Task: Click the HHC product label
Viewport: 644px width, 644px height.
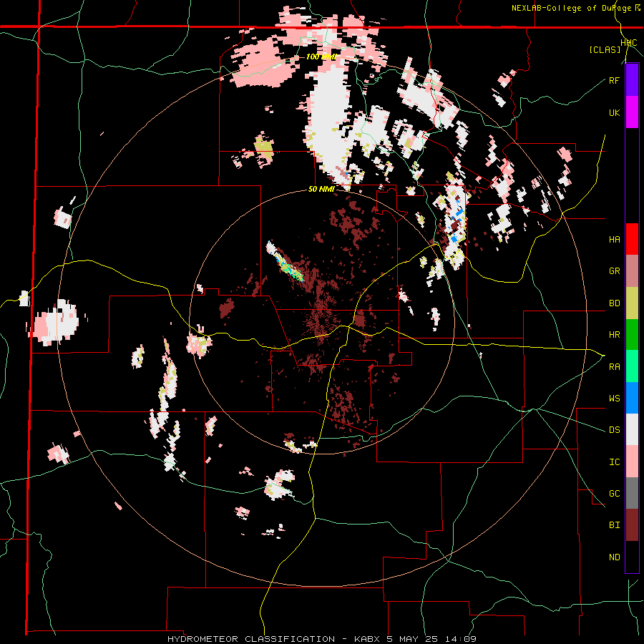Action: [x=629, y=43]
